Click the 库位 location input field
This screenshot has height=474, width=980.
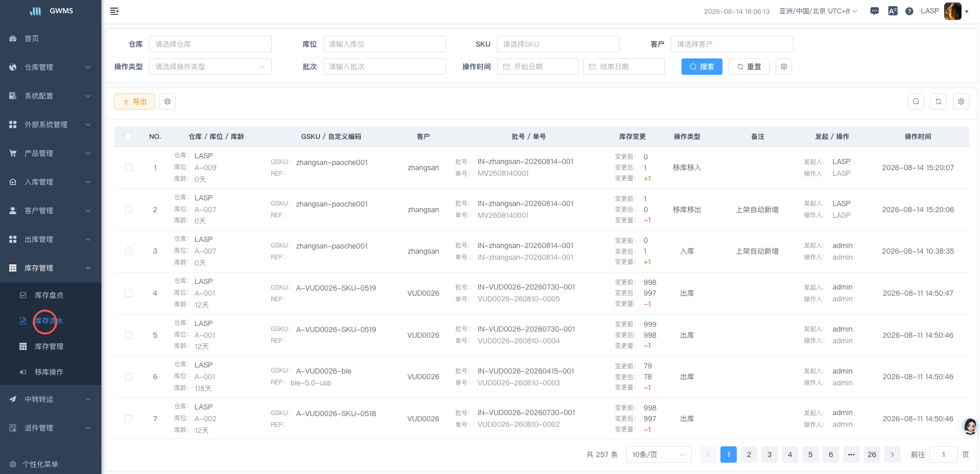click(385, 44)
